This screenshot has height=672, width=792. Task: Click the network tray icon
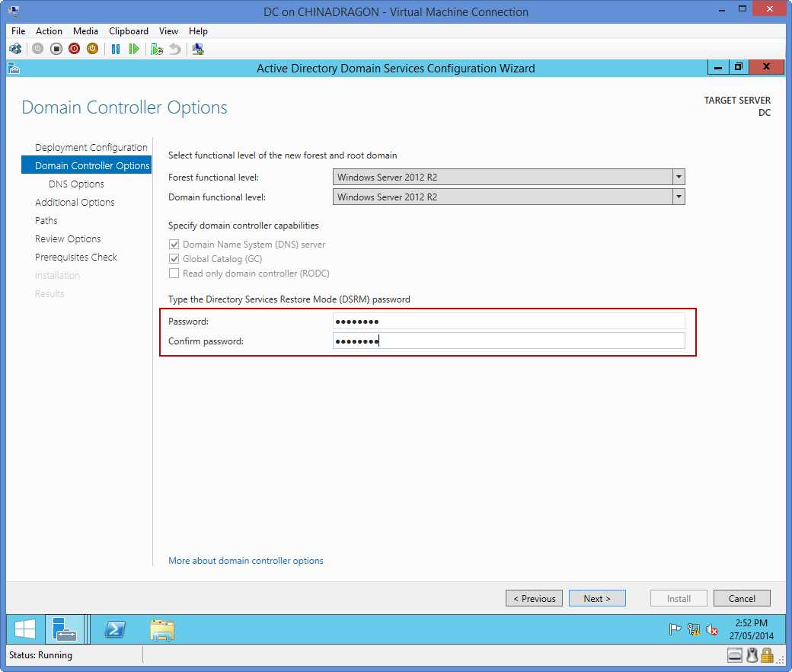pos(694,629)
